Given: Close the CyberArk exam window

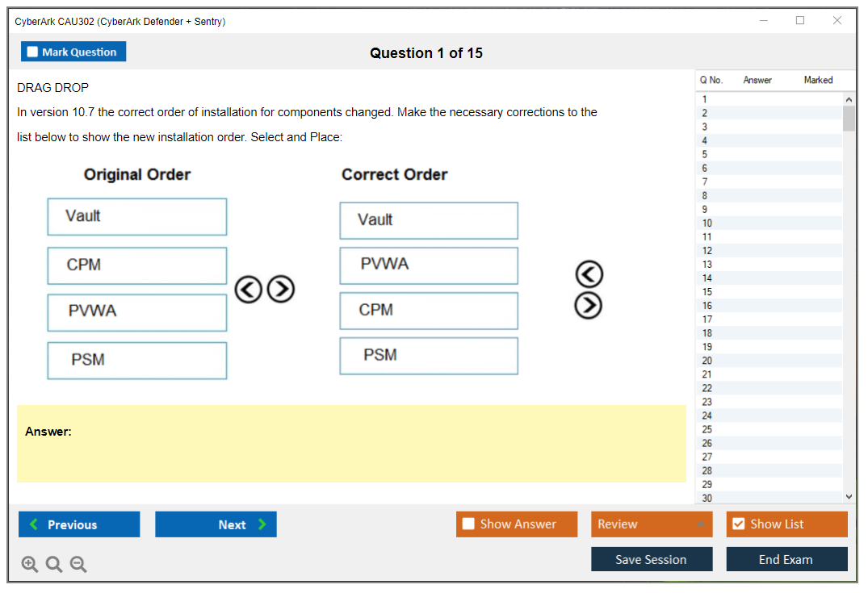Looking at the screenshot, I should pyautogui.click(x=837, y=21).
